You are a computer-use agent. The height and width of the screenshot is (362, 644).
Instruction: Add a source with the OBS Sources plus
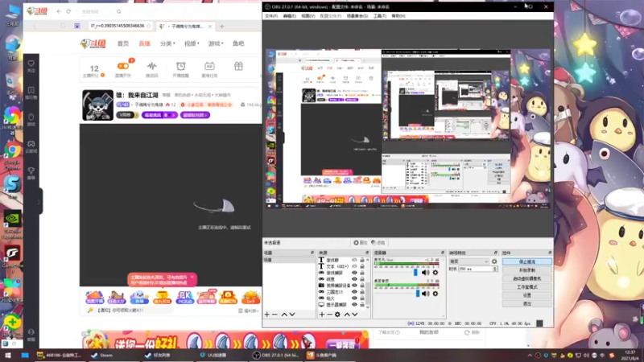[x=322, y=315]
